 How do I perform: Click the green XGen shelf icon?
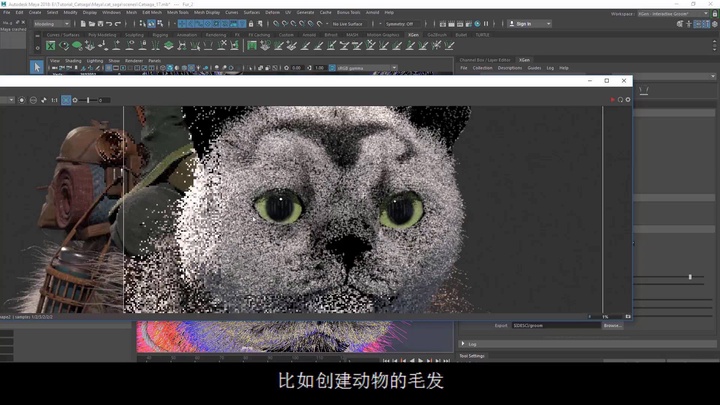pos(52,44)
